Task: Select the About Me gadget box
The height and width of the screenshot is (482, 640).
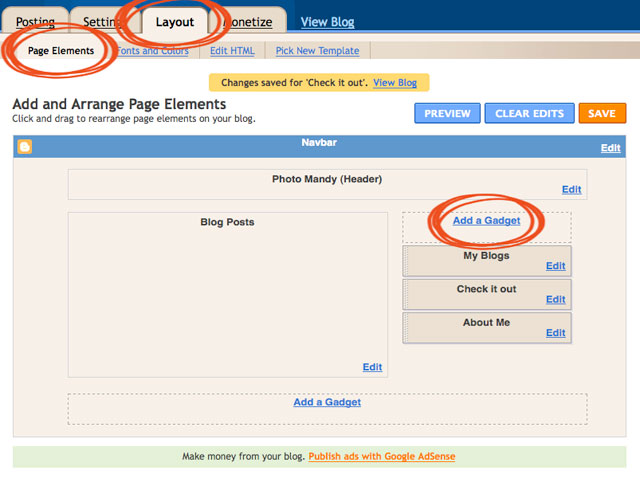Action: tap(487, 328)
